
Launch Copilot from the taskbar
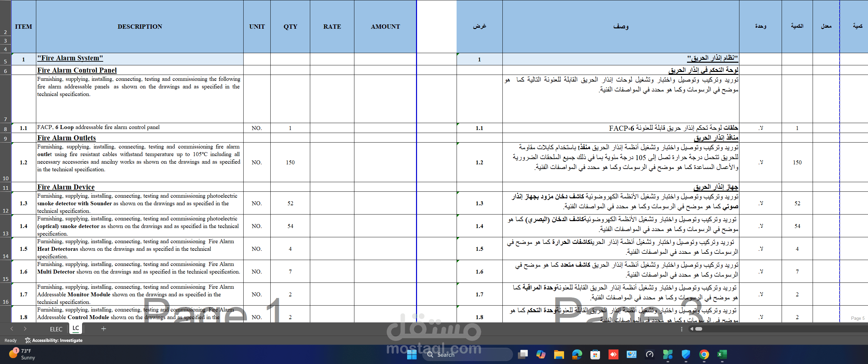[541, 354]
